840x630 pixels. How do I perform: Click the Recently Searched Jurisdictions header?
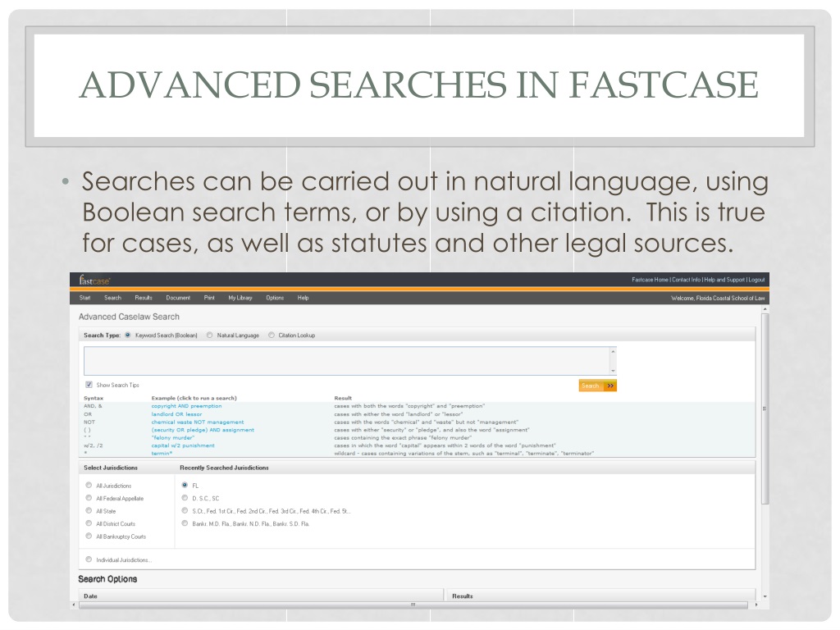(x=224, y=468)
